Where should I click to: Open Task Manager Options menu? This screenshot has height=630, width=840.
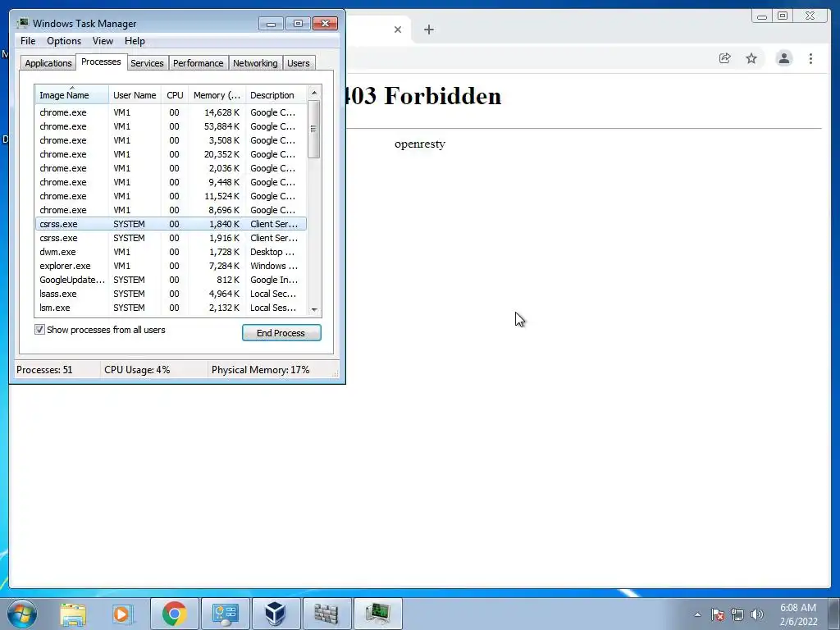[64, 41]
